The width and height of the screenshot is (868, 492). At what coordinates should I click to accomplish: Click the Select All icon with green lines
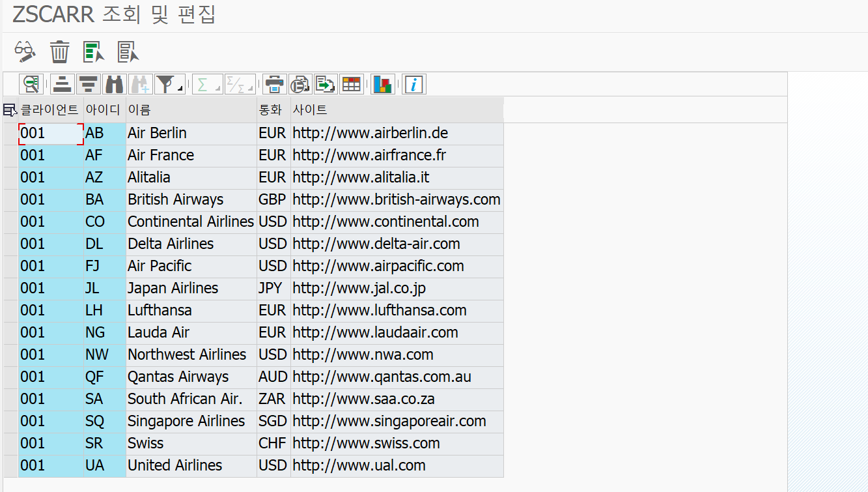tap(94, 51)
